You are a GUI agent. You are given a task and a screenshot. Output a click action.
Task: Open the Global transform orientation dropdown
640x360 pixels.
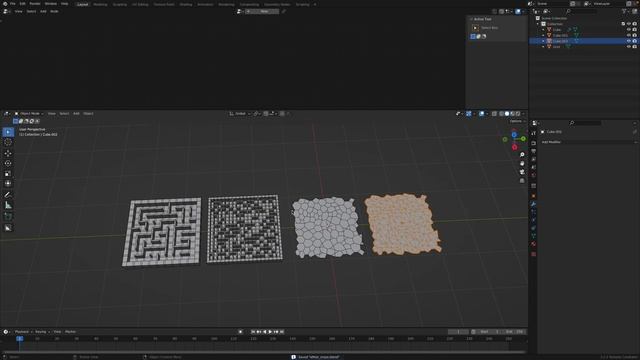pos(240,113)
